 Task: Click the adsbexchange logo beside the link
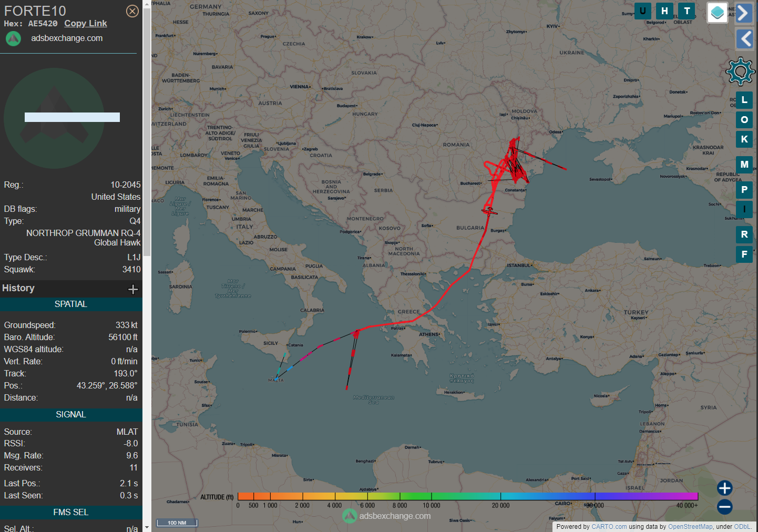point(13,38)
